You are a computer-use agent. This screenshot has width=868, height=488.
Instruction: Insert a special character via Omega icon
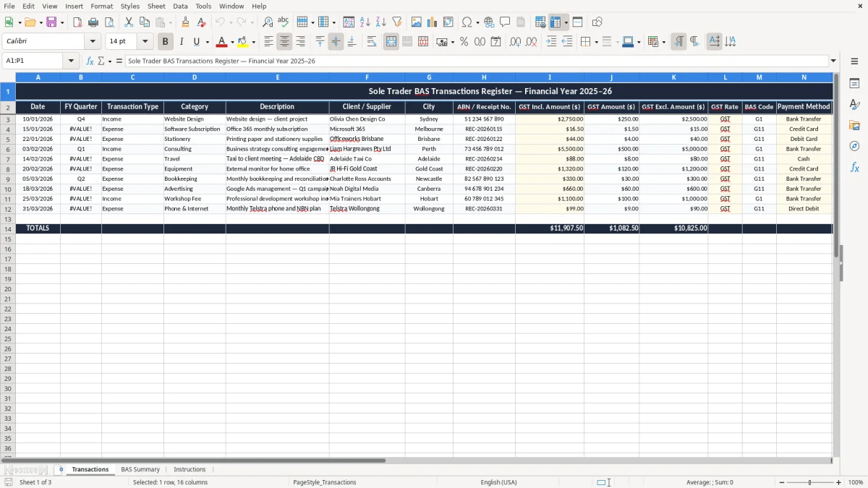467,22
